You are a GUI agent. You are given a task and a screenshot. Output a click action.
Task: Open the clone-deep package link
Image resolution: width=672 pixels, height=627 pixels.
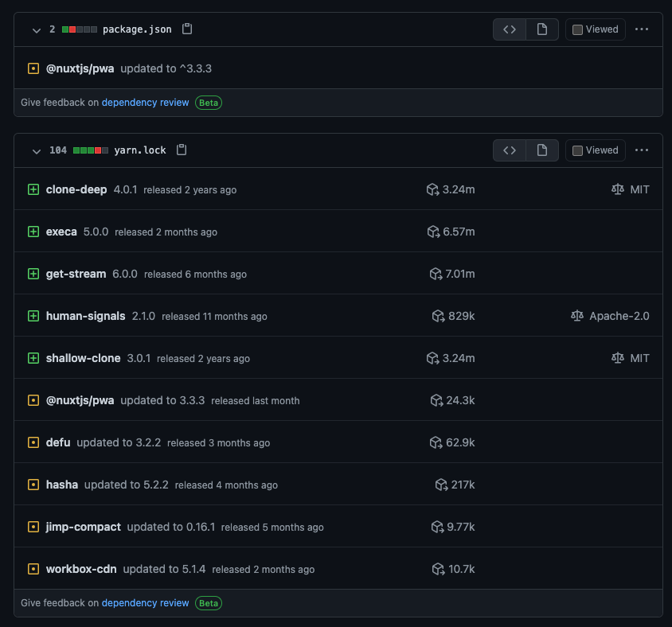point(76,189)
